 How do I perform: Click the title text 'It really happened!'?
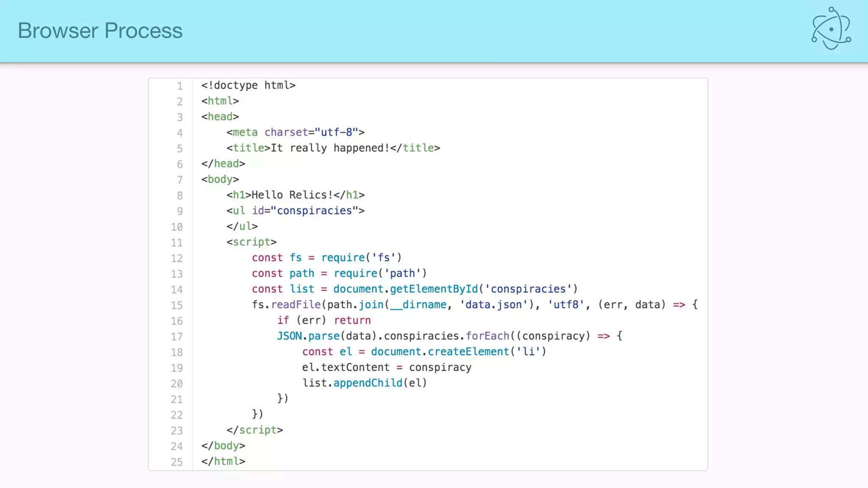(330, 148)
